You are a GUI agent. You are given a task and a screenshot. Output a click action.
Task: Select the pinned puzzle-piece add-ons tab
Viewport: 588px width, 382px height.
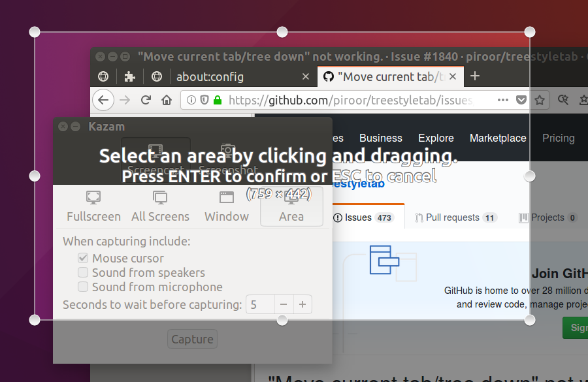point(130,76)
